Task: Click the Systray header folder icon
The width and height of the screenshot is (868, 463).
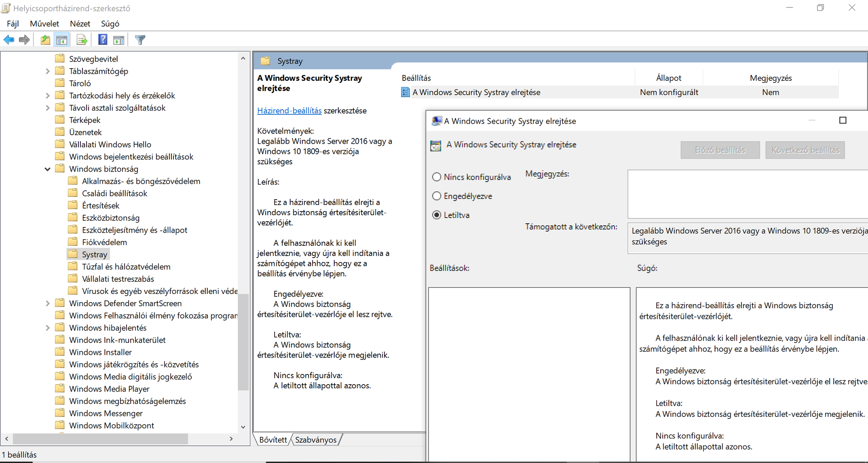Action: click(265, 61)
